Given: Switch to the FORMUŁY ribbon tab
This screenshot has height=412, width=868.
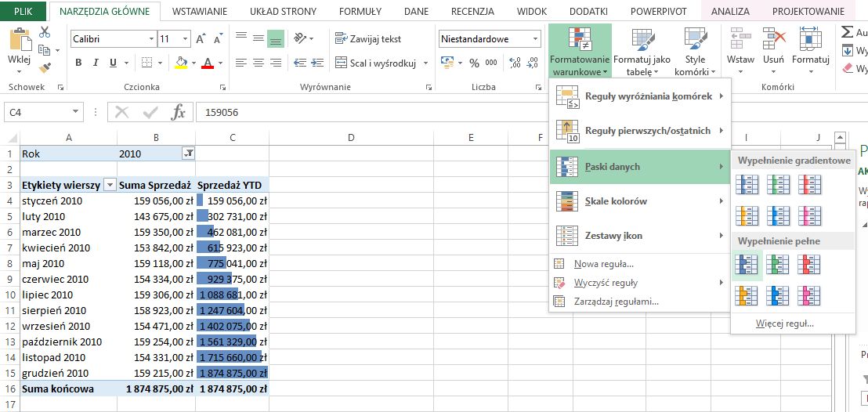Looking at the screenshot, I should (x=360, y=12).
